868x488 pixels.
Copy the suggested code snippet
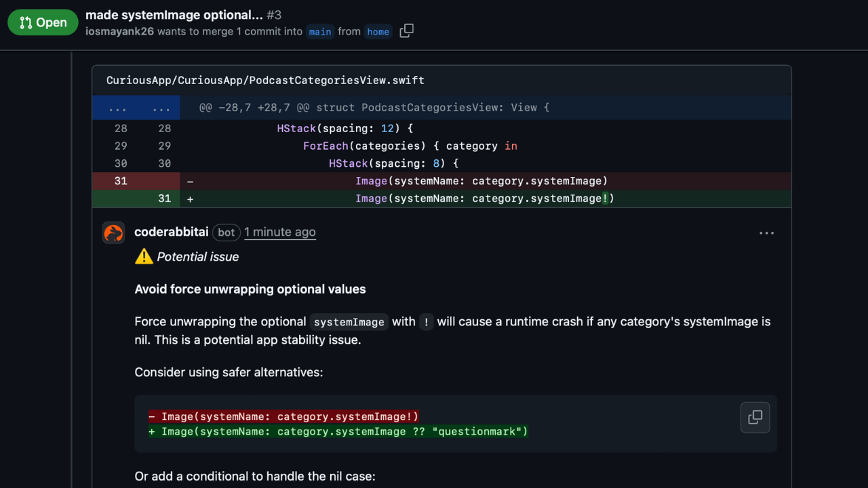pos(755,418)
